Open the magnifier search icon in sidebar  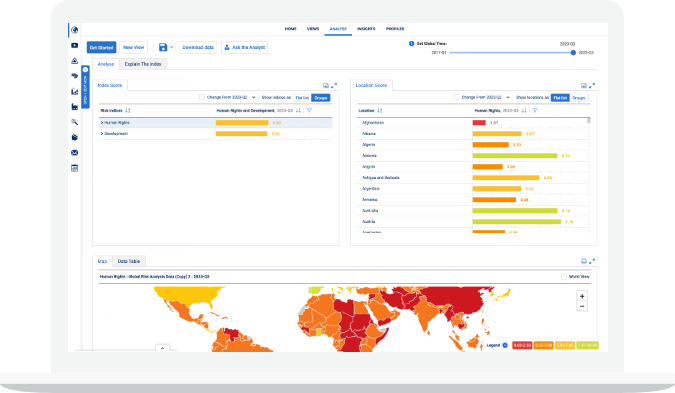click(74, 122)
